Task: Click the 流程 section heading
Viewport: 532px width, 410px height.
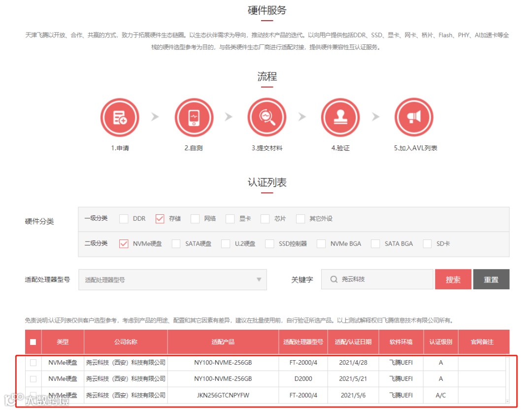Action: coord(267,76)
